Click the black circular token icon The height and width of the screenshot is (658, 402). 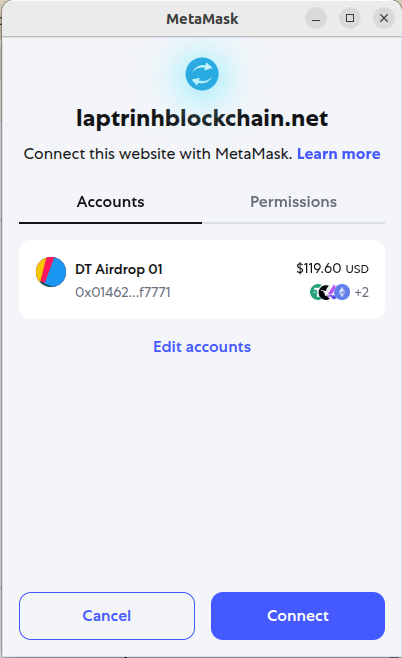324,292
